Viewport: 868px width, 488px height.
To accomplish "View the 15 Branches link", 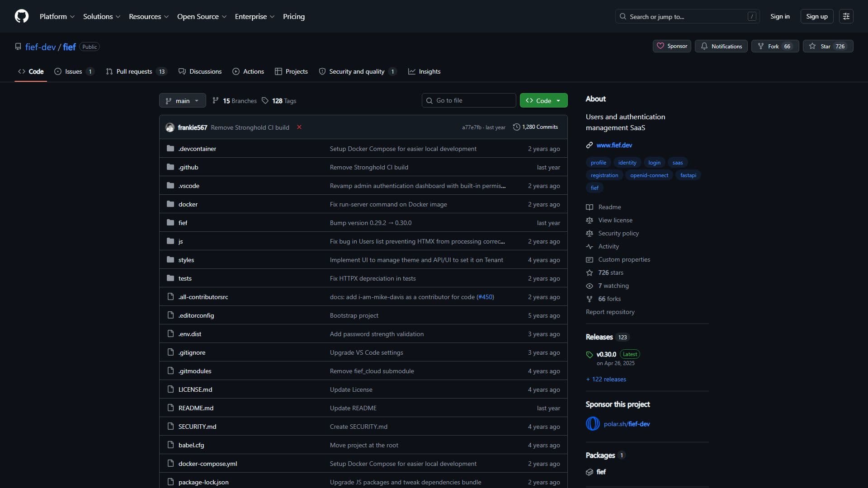I will coord(235,101).
